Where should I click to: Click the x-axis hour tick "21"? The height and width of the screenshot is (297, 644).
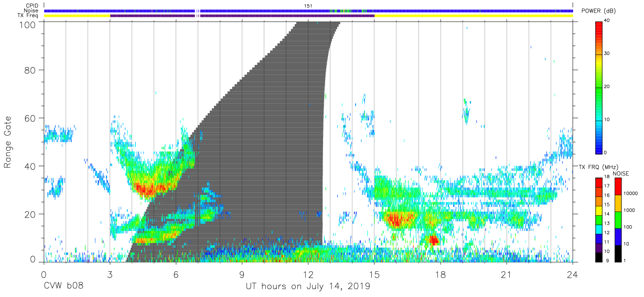tap(507, 274)
